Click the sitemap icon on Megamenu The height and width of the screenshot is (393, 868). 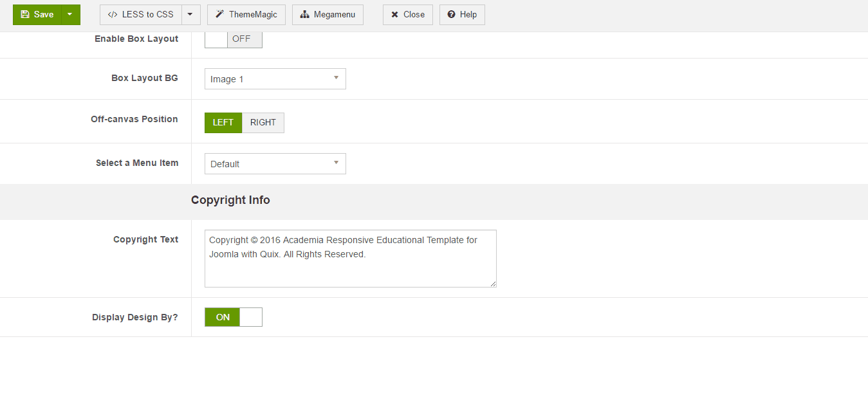click(x=305, y=15)
